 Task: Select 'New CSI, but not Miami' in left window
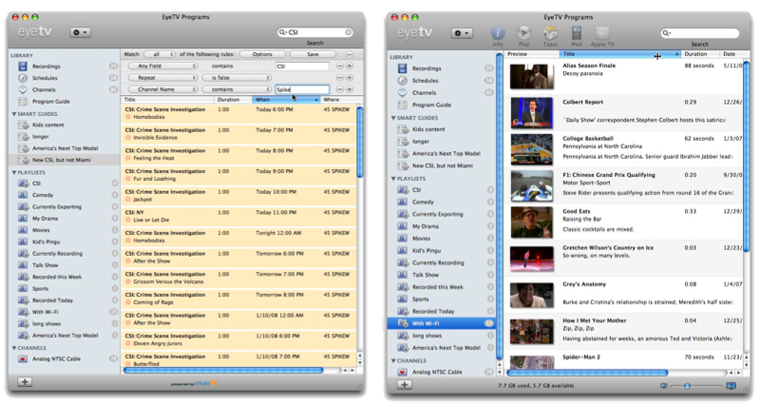point(61,160)
